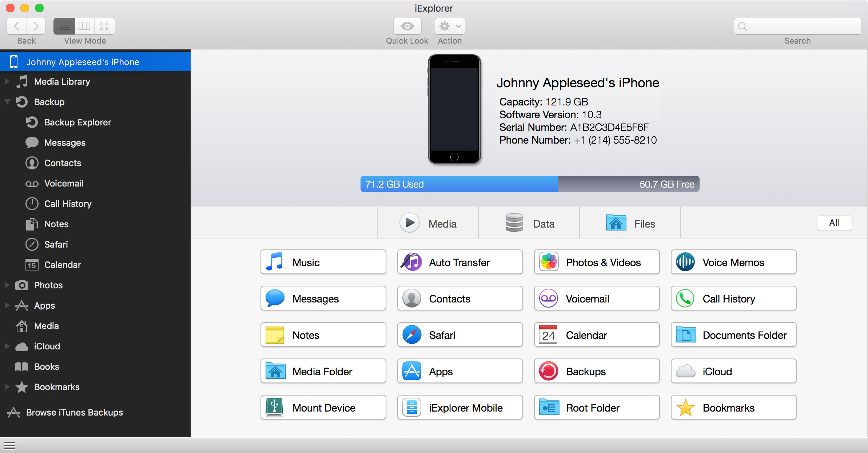The image size is (868, 453).
Task: Select the Data tab
Action: pyautogui.click(x=528, y=224)
